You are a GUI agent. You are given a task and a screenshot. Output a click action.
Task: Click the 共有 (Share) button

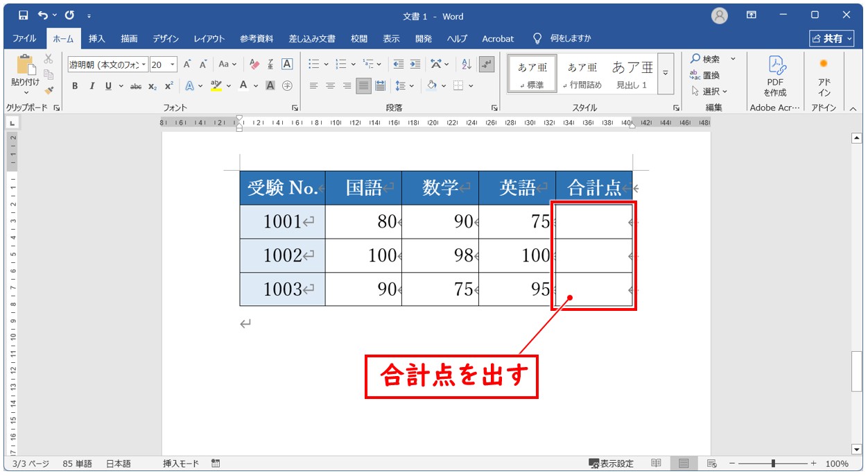click(x=832, y=39)
